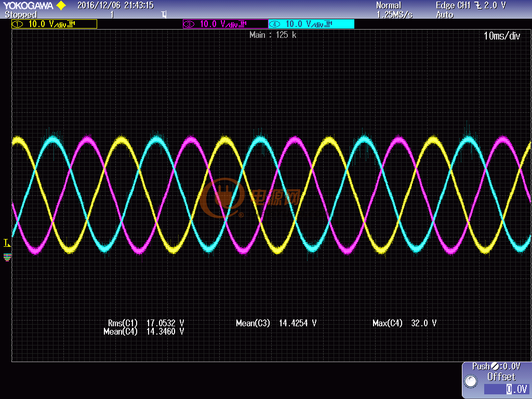This screenshot has height=399, width=532.
Task: Click the 10ms/div timebase label
Action: (502, 36)
